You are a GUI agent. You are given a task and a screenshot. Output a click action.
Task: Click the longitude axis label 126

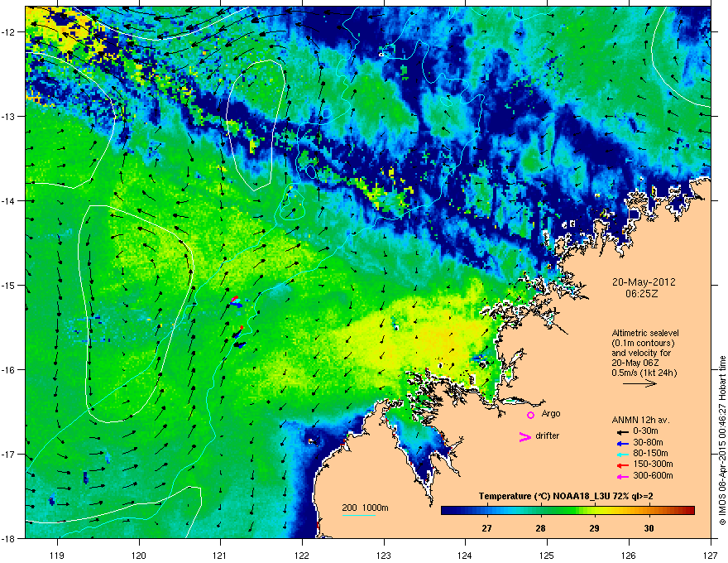click(629, 555)
